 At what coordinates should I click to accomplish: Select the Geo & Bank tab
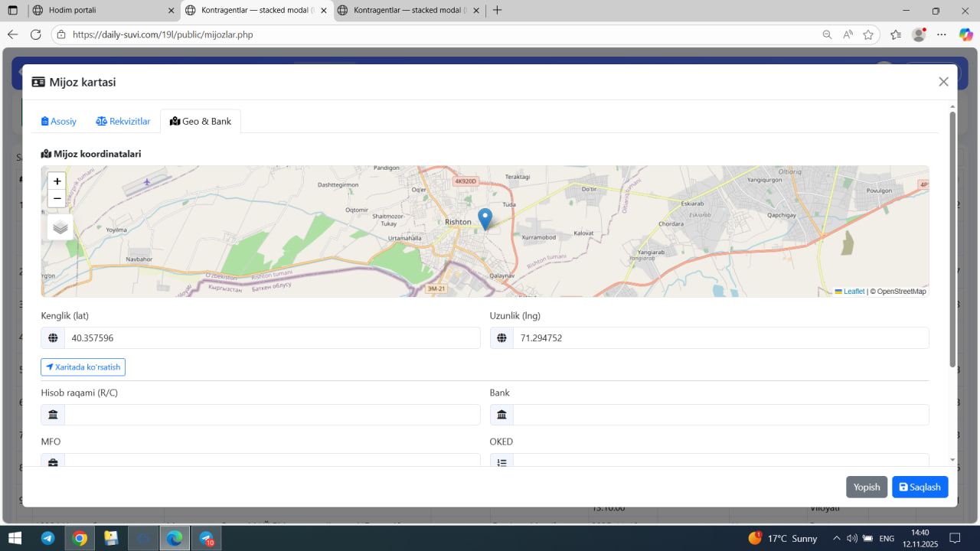point(201,121)
